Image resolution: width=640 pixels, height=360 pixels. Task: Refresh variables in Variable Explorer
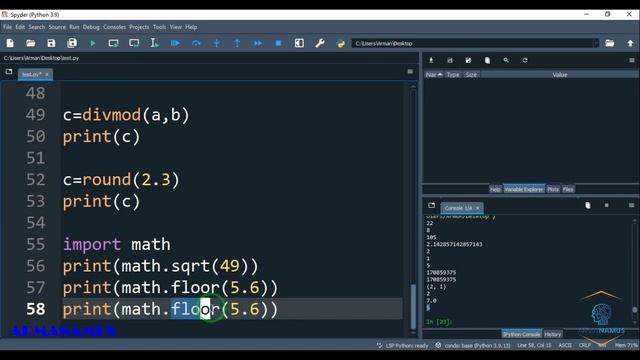(525, 60)
